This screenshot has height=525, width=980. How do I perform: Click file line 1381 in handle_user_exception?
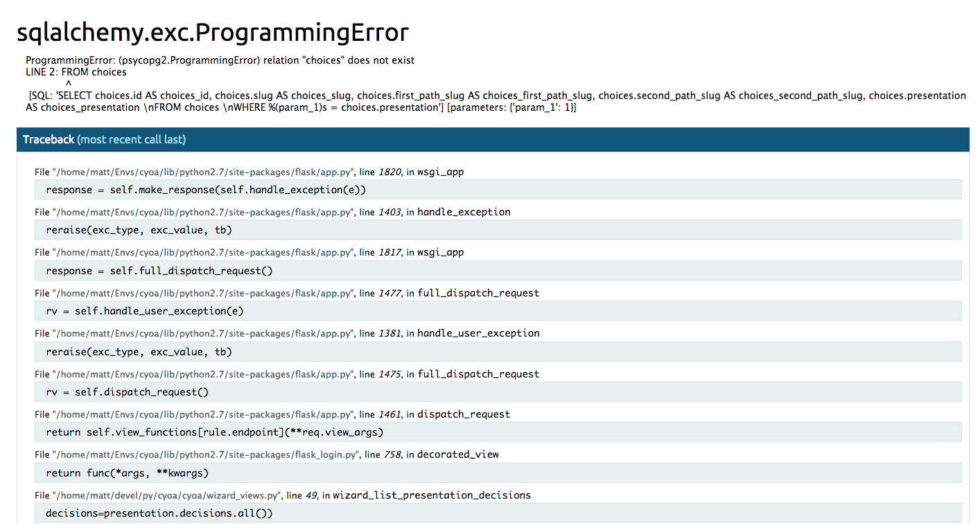[287, 333]
